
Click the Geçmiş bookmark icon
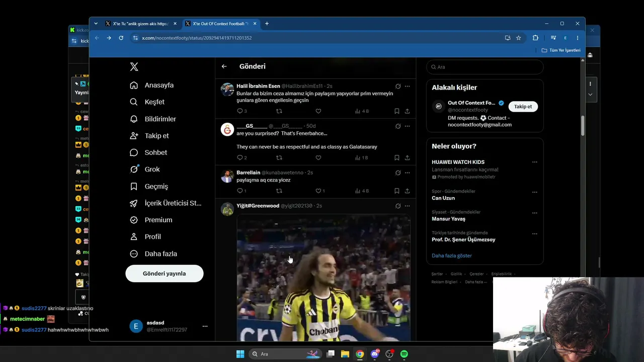[x=134, y=186]
